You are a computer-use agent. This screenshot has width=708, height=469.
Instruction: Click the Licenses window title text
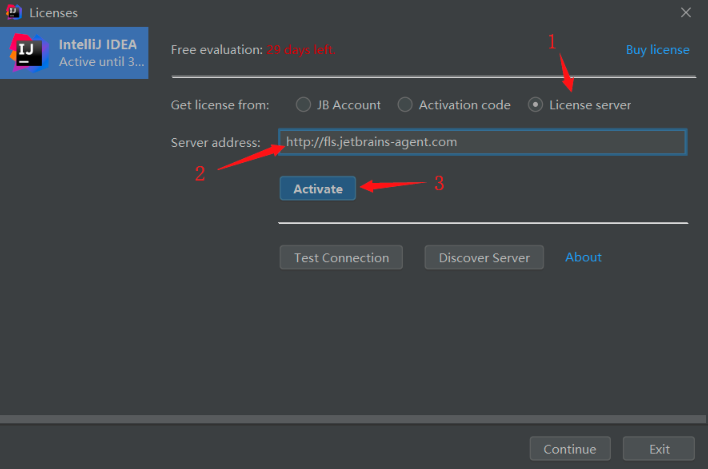(53, 13)
